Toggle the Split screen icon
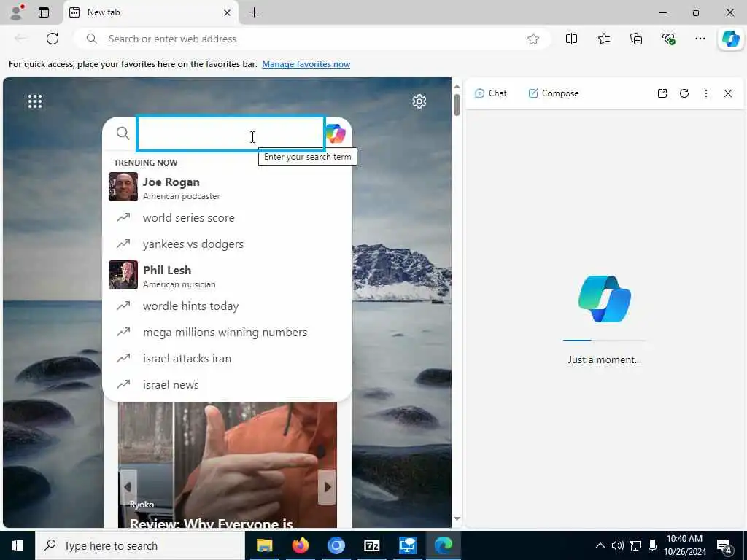The width and height of the screenshot is (747, 560). [x=571, y=39]
